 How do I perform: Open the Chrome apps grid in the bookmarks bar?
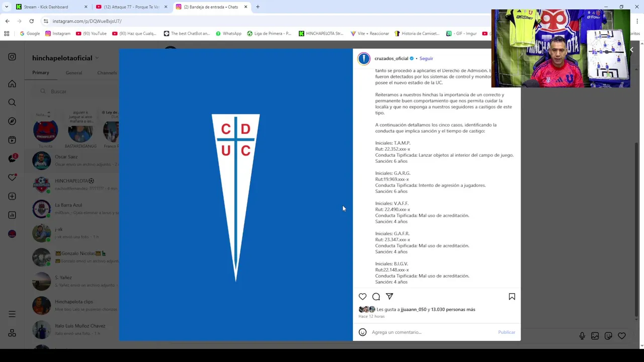7,34
